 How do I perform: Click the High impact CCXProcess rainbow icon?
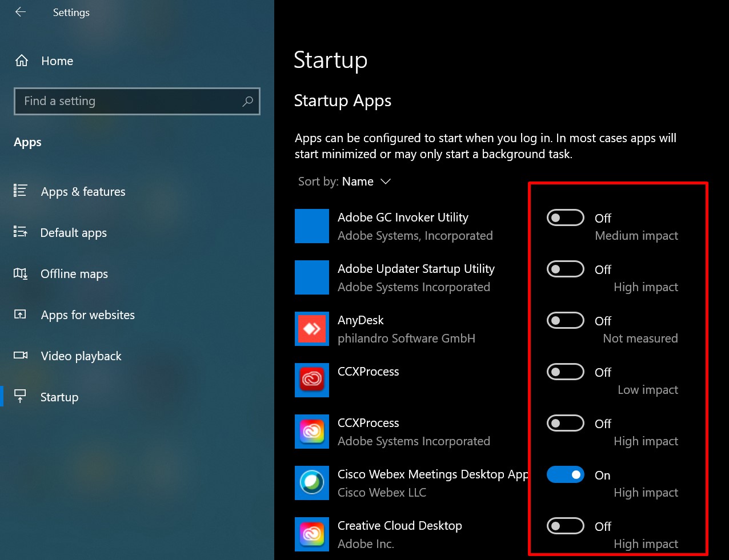click(x=312, y=432)
